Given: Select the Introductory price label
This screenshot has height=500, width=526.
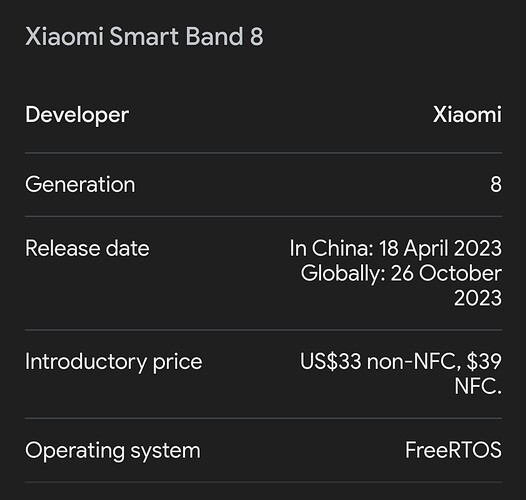Looking at the screenshot, I should click(114, 363).
